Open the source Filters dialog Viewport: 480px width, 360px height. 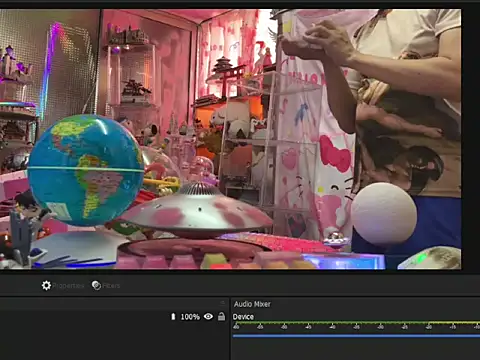[x=106, y=285]
